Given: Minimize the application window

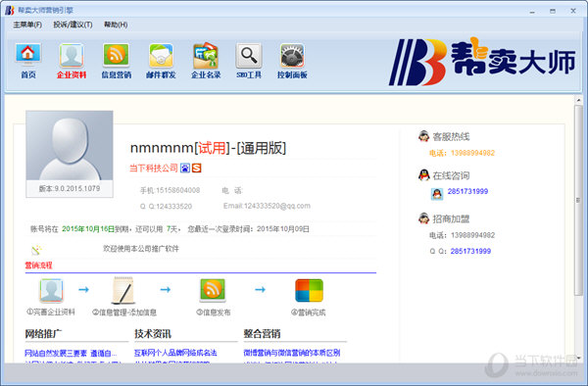Looking at the screenshot, I should click(x=532, y=11).
